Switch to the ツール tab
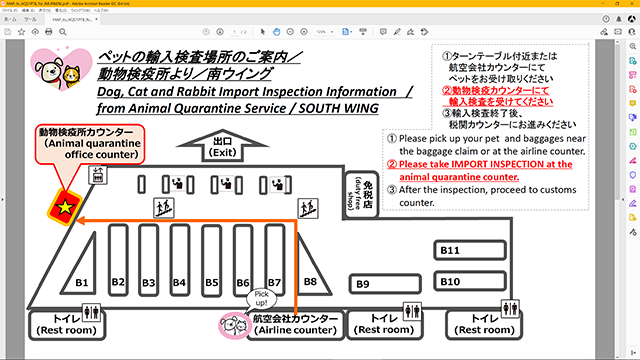640x360 pixels. pos(30,19)
